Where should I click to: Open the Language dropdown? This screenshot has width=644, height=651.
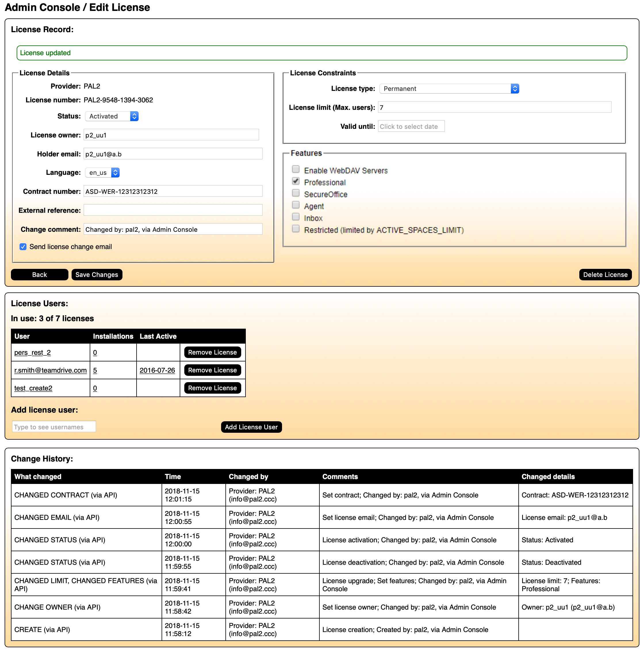[x=102, y=172]
